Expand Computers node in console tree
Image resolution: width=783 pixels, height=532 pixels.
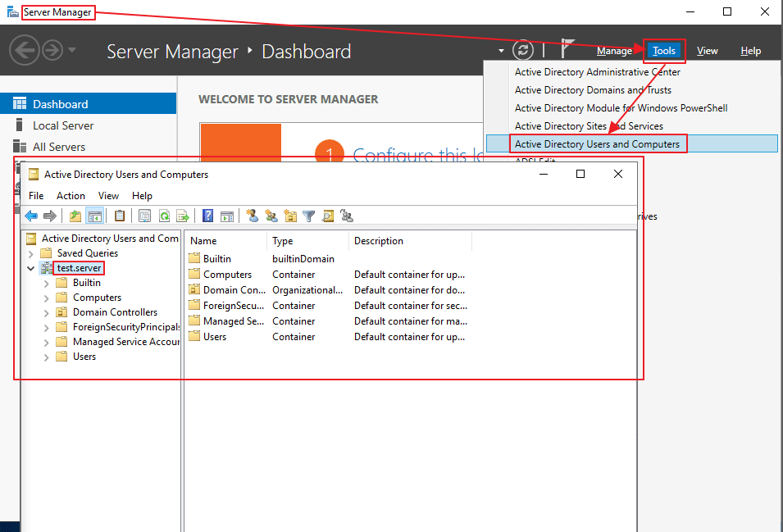coord(47,298)
